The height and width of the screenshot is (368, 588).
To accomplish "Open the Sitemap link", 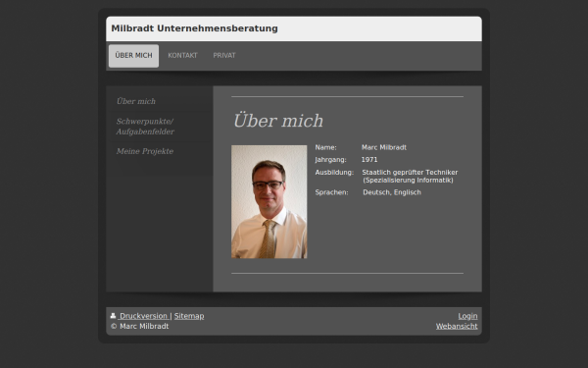I will (x=189, y=316).
